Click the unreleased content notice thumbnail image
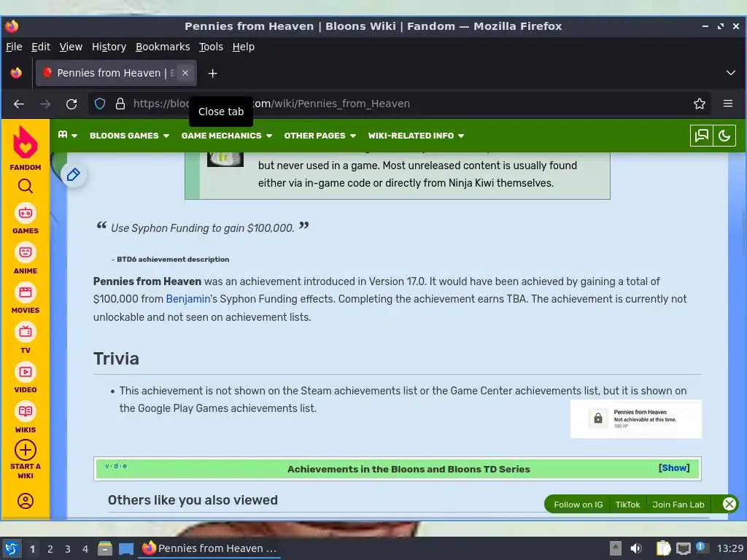747x560 pixels. pyautogui.click(x=225, y=159)
